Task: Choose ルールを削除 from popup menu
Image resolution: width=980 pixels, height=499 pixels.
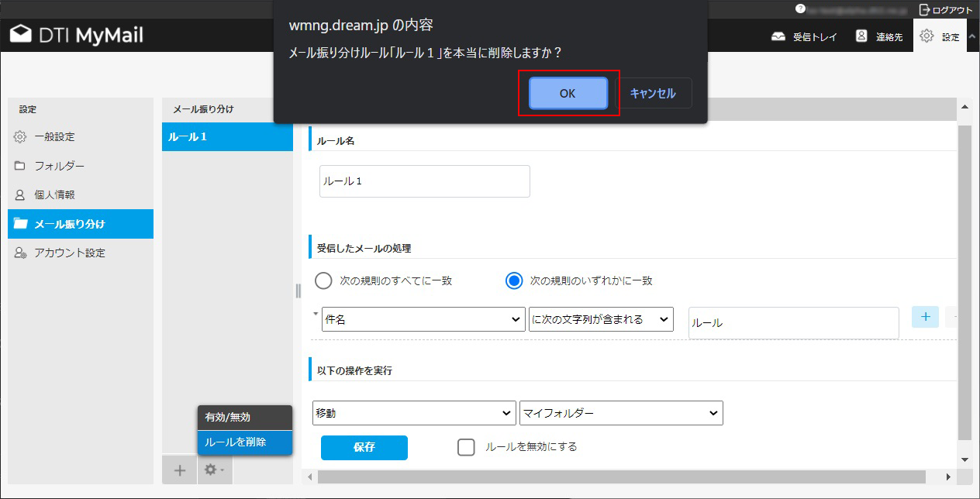Action: (245, 442)
